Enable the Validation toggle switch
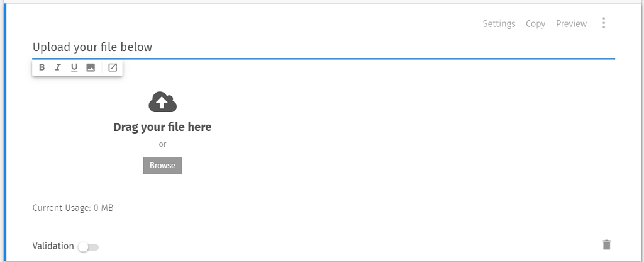This screenshot has height=262, width=644. (88, 247)
